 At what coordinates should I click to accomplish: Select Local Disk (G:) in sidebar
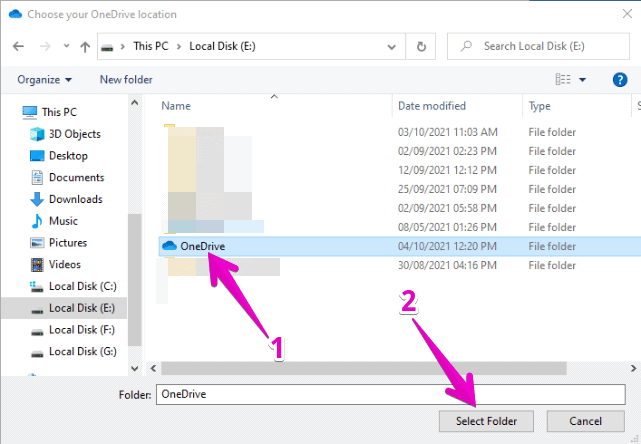83,351
